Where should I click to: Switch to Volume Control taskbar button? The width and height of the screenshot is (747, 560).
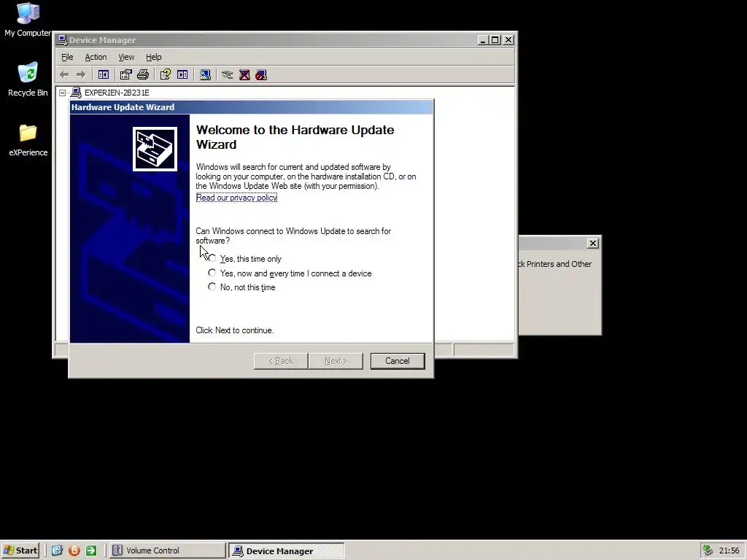click(167, 551)
